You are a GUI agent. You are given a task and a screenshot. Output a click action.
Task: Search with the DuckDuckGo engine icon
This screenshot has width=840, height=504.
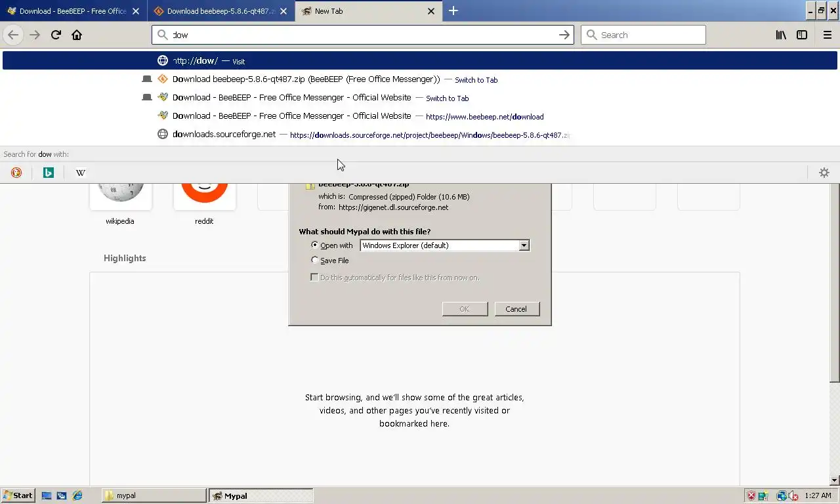(x=16, y=173)
